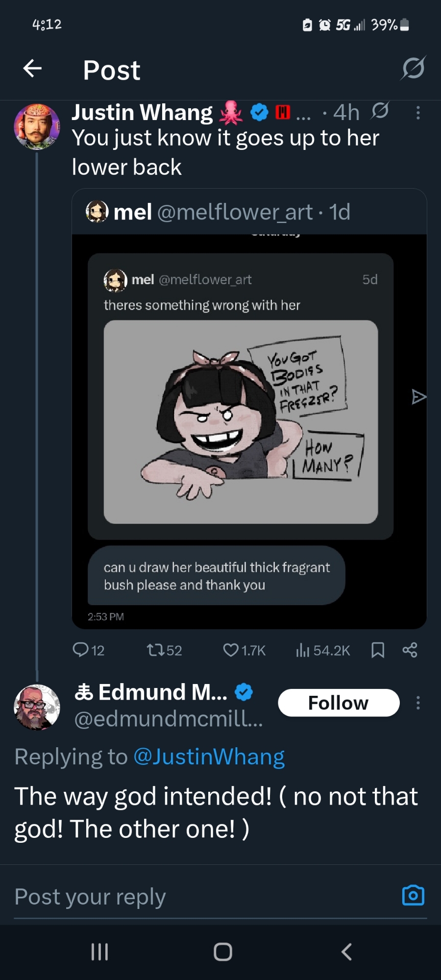Like the post with 1.7K likes
Viewport: 441px width, 980px height.
230,650
